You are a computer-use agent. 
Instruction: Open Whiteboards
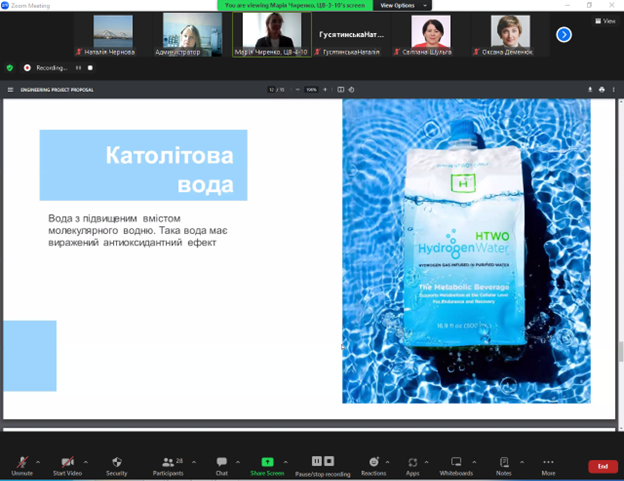pos(456,464)
